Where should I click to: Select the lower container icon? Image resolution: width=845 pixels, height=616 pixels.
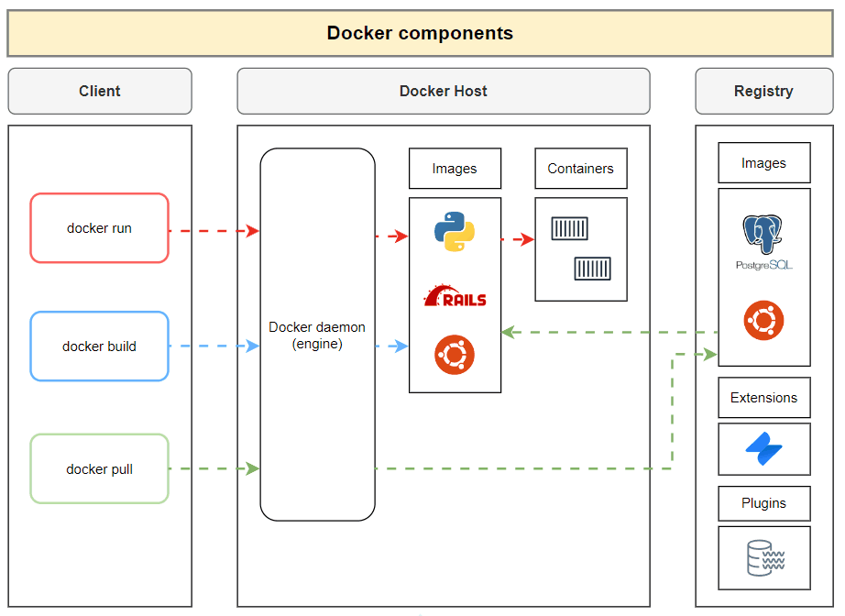click(x=592, y=269)
